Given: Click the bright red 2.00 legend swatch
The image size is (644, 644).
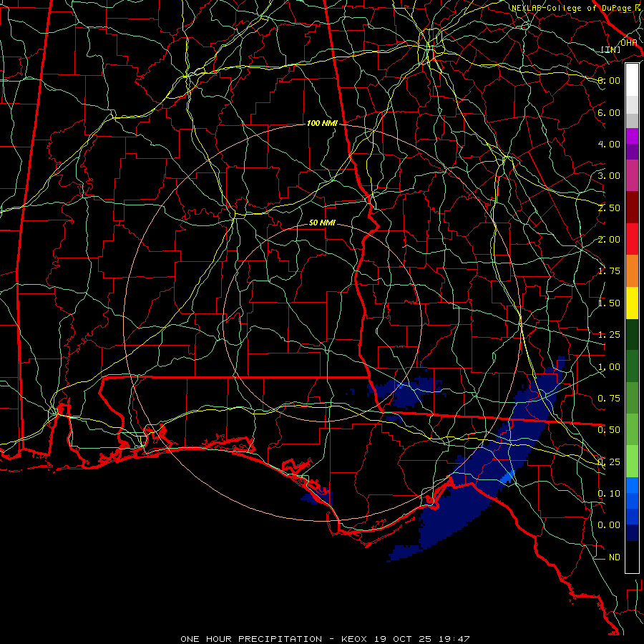Looking at the screenshot, I should pos(632,239).
